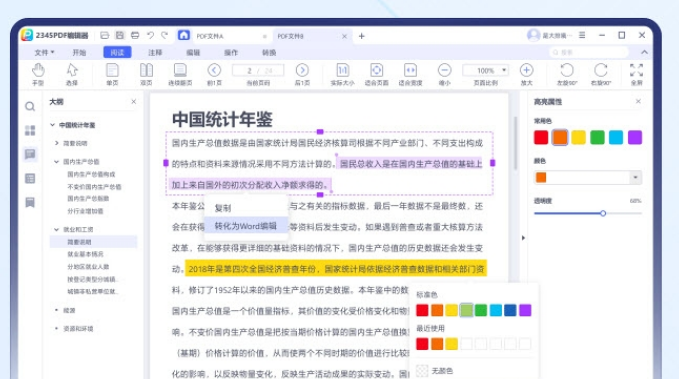Screen dimensions: 679x379
Task: Open the hamburger menu in title bar
Action: tap(582, 35)
